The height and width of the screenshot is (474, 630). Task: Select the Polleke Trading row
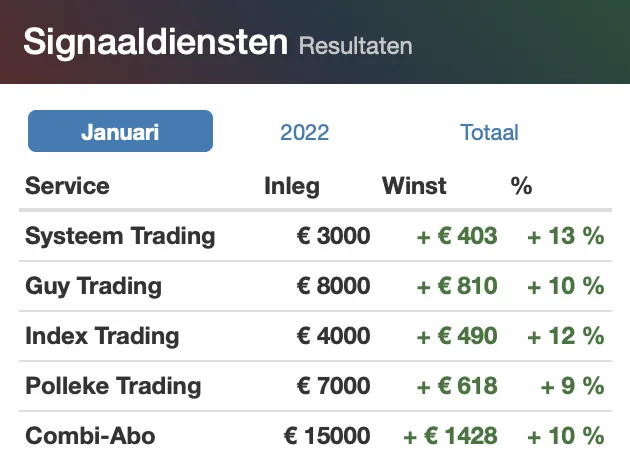pos(315,386)
